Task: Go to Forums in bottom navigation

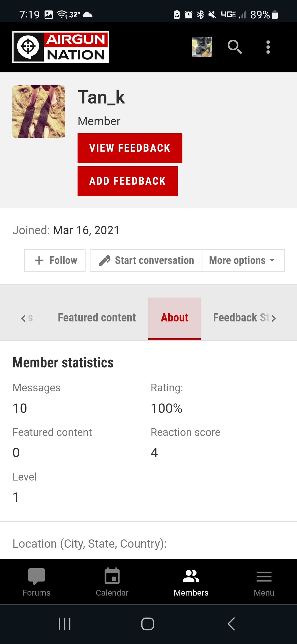Action: pos(37,582)
